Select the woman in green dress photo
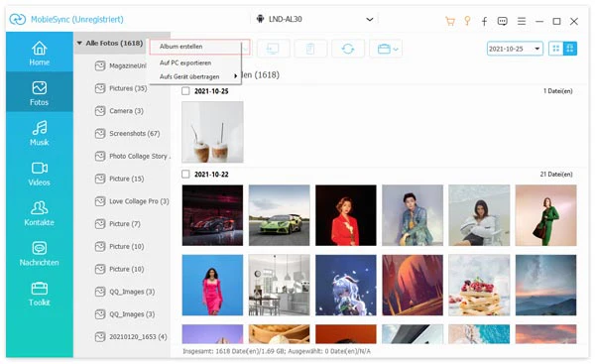The image size is (595, 364). pos(546,215)
